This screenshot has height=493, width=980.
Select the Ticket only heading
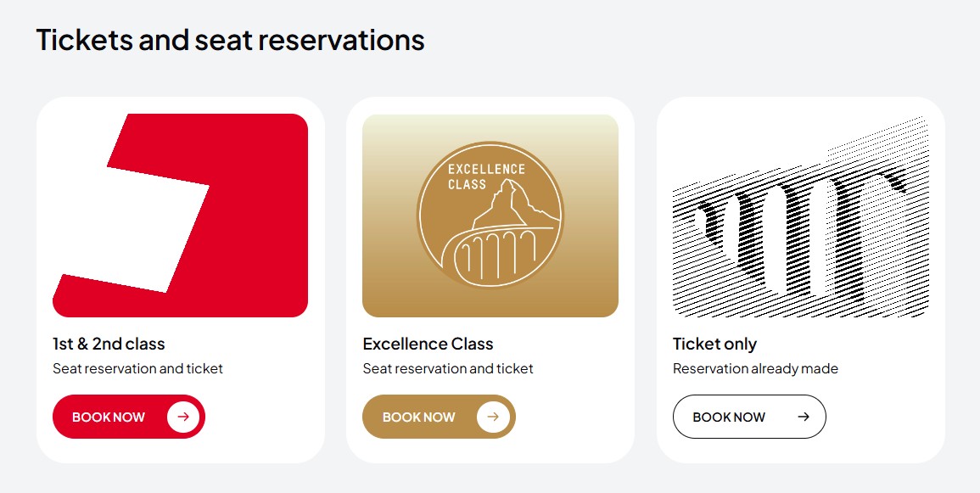click(714, 344)
